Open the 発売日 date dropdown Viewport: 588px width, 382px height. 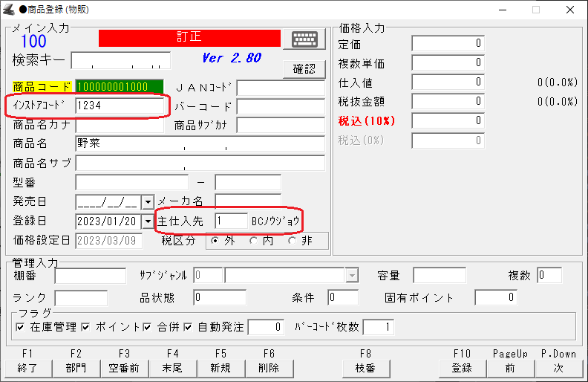pos(147,201)
